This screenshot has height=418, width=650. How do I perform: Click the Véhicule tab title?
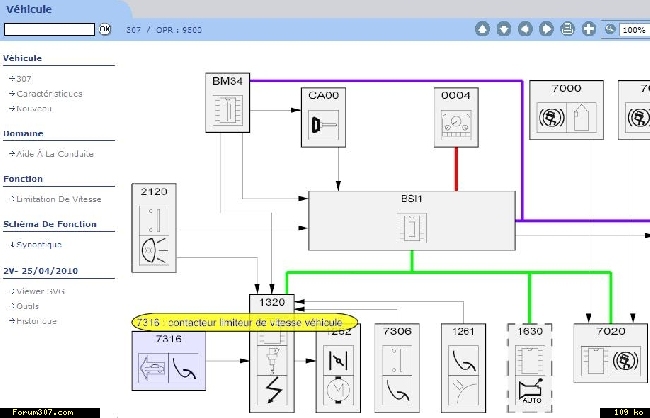pos(29,9)
